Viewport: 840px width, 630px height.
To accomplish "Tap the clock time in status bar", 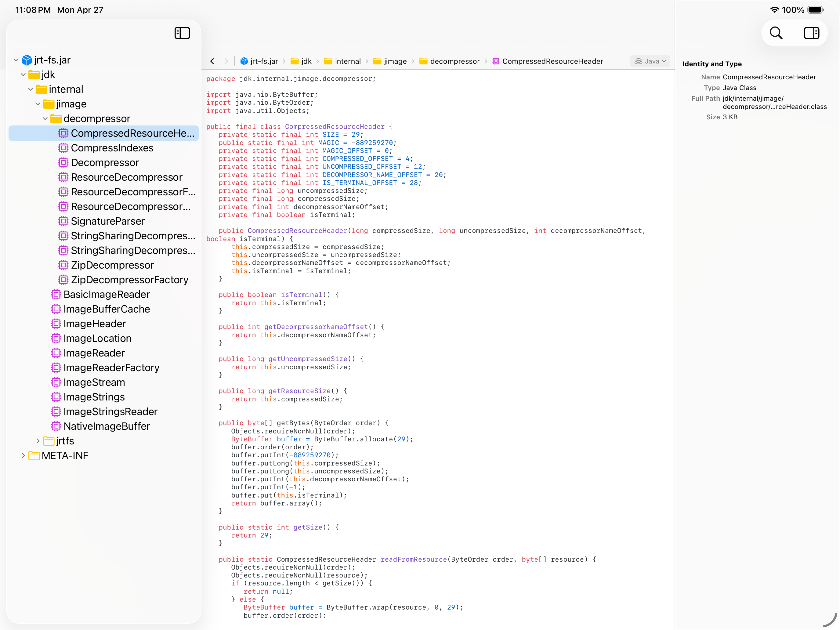I will (x=33, y=10).
